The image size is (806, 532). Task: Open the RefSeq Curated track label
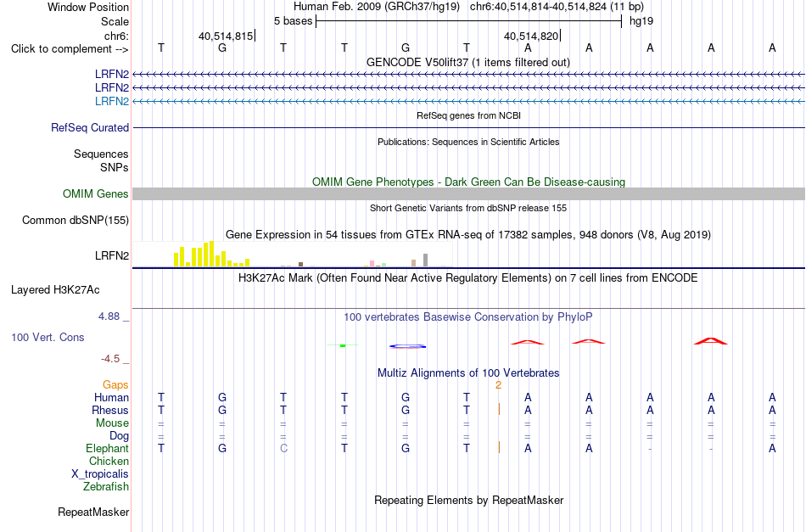(x=89, y=127)
